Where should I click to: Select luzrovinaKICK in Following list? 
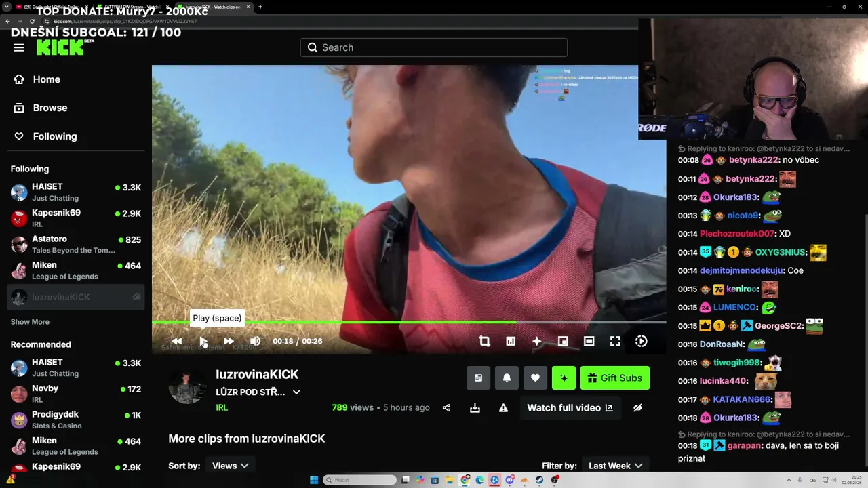point(76,297)
